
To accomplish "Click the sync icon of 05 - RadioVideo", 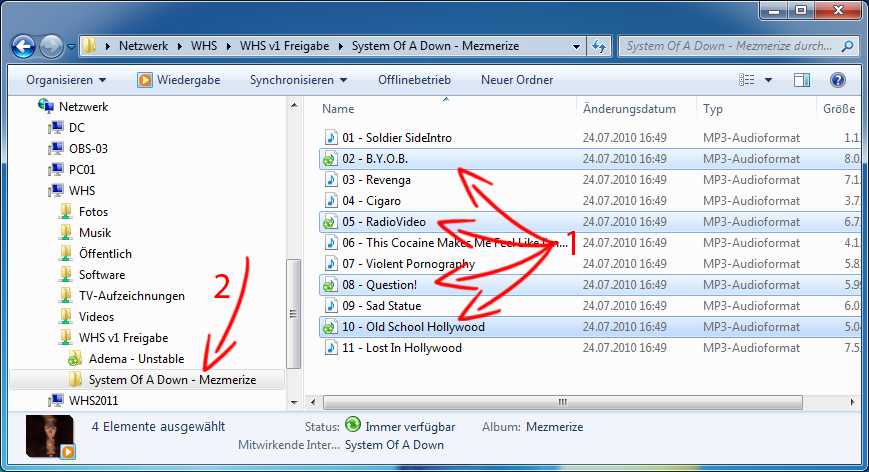I will (330, 223).
